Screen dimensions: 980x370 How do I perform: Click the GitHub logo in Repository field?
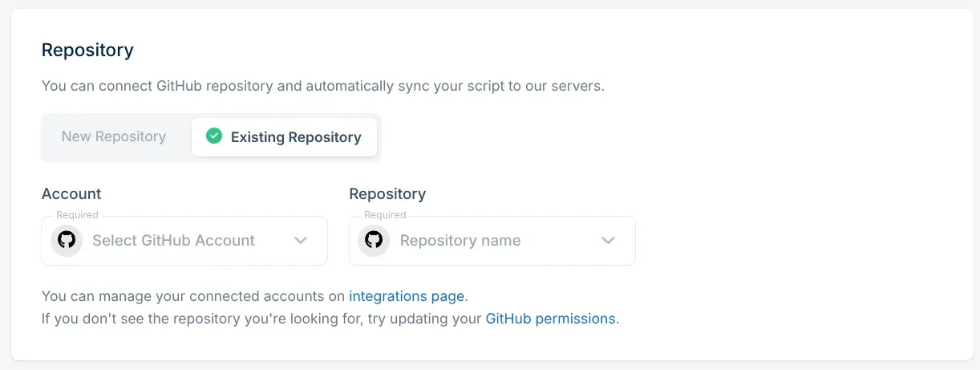click(374, 240)
